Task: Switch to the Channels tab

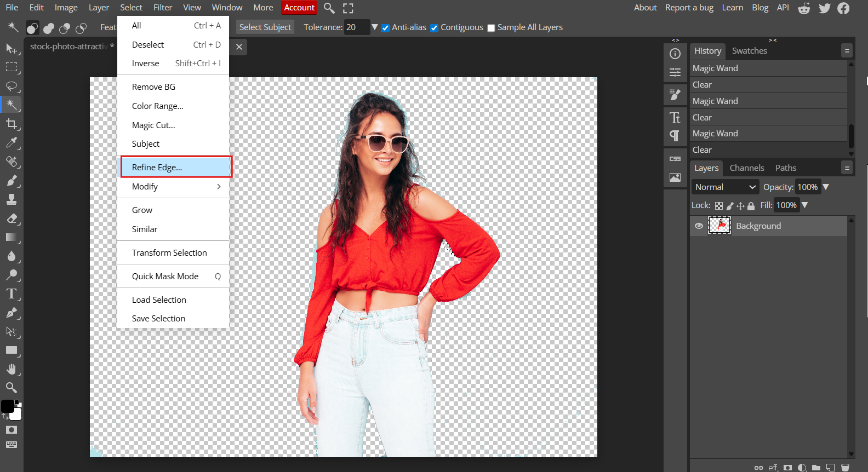Action: tap(746, 168)
